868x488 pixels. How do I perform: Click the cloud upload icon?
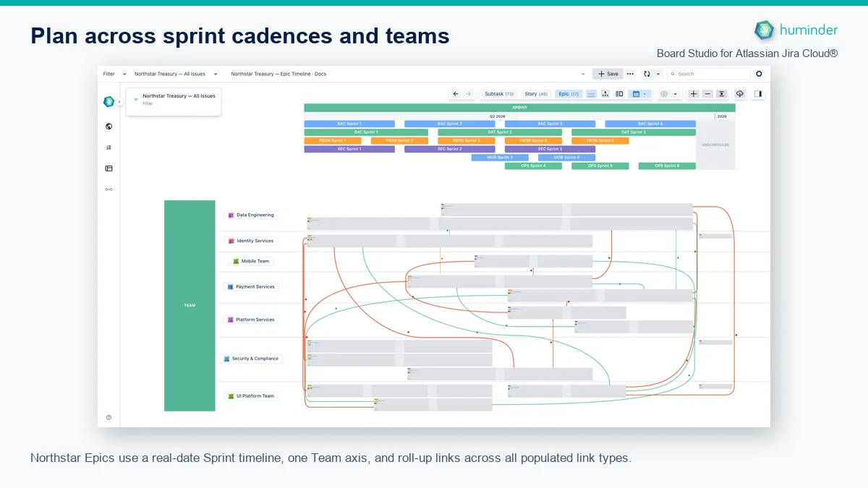tap(740, 94)
